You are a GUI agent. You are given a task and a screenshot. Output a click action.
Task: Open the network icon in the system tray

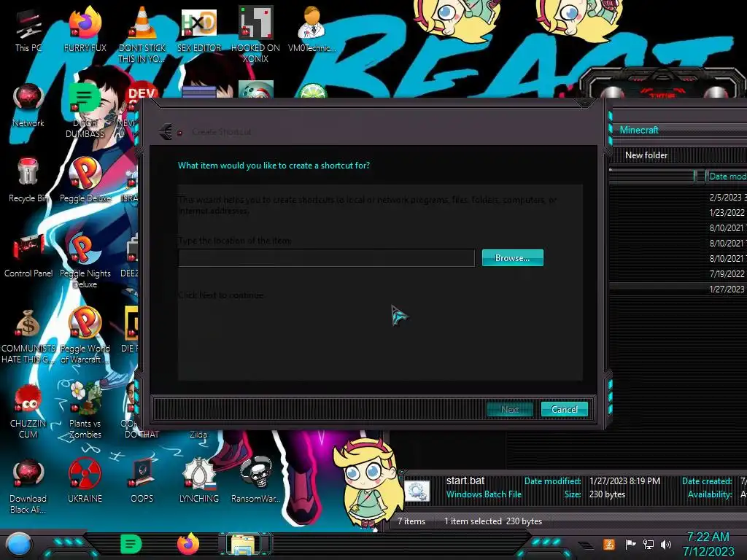click(x=649, y=544)
